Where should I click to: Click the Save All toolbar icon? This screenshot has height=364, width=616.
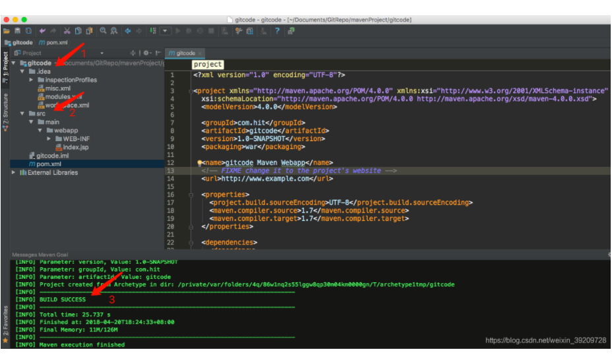click(x=16, y=31)
